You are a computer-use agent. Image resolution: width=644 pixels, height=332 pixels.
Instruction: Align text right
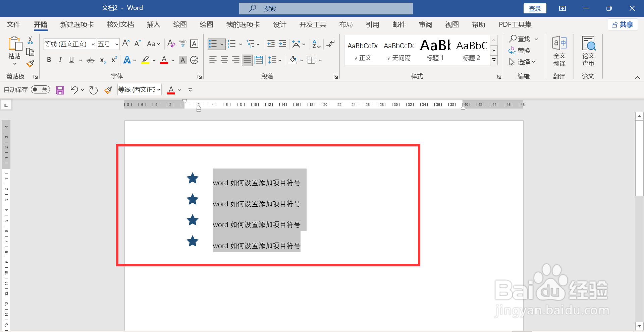236,60
